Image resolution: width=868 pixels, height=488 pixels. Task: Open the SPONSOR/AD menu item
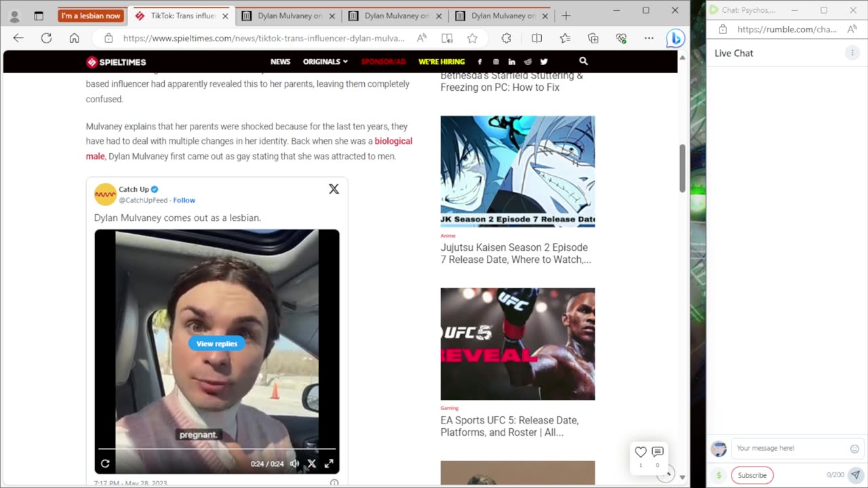pos(383,62)
